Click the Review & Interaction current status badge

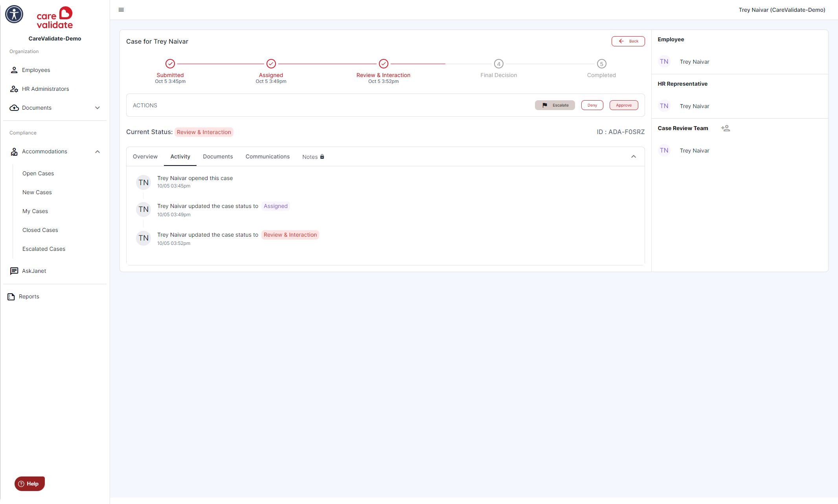204,132
